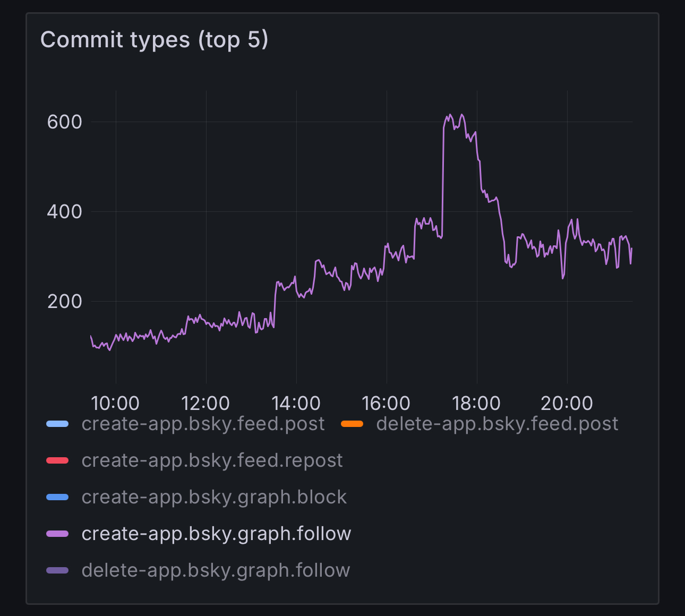Click the 10:00 time axis label

pyautogui.click(x=115, y=403)
